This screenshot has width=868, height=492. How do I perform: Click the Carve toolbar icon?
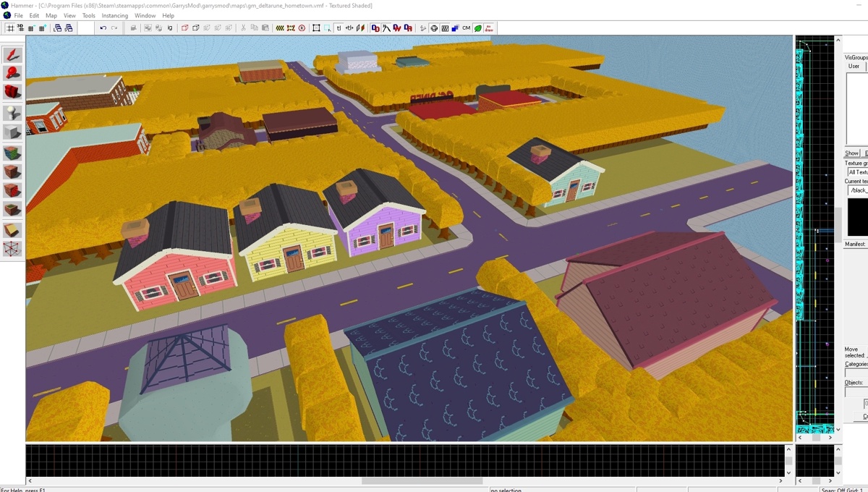[x=133, y=28]
